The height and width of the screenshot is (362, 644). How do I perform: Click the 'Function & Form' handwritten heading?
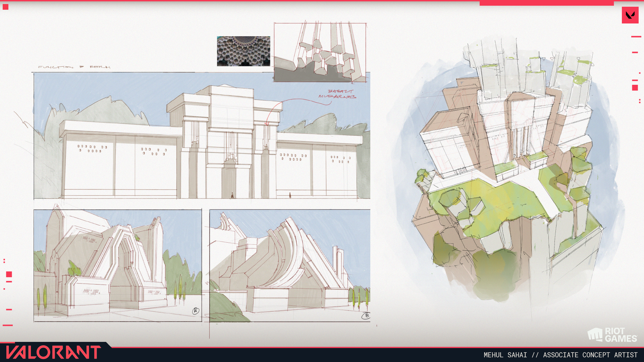point(74,67)
